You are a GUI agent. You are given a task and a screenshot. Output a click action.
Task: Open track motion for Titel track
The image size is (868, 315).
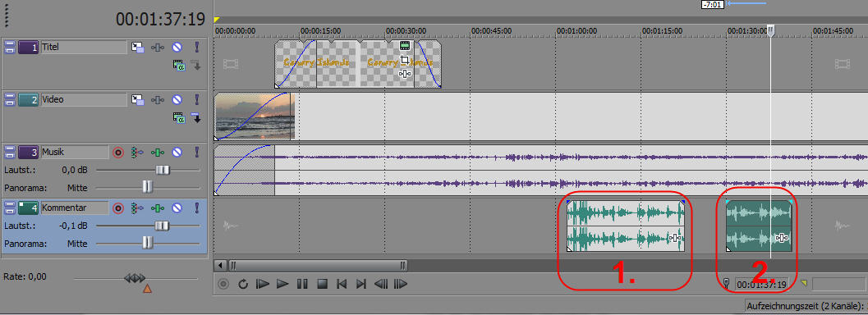click(137, 48)
